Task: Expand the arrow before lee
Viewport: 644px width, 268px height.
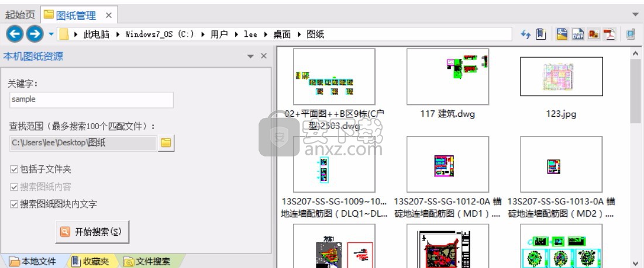Action: (236, 34)
